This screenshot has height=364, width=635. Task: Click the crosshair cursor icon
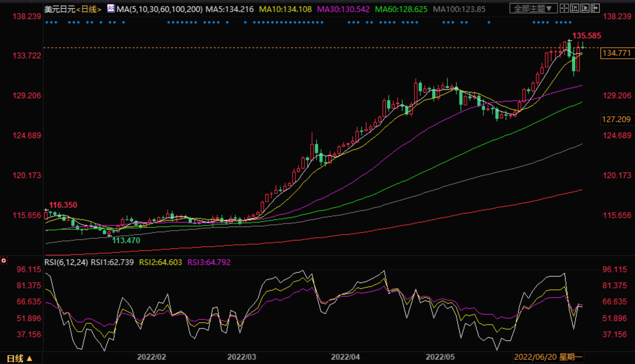(564, 8)
